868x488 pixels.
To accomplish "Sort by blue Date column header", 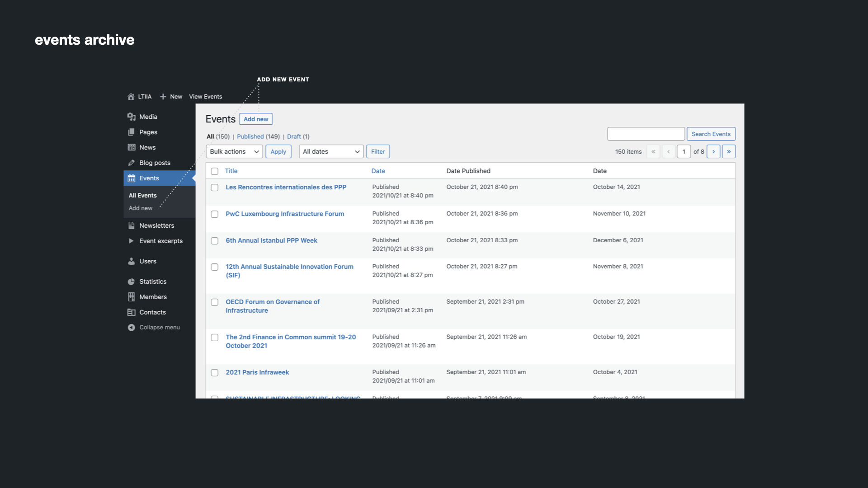I will tap(378, 171).
